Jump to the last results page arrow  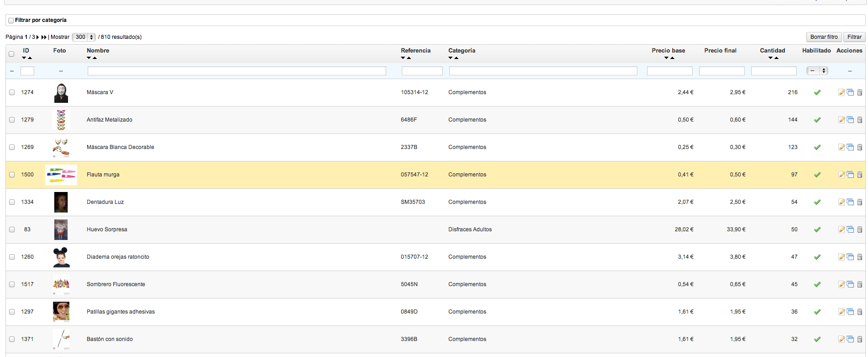(x=44, y=37)
